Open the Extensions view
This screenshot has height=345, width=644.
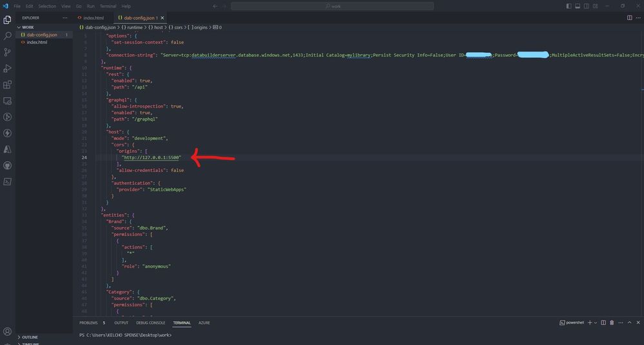(7, 84)
